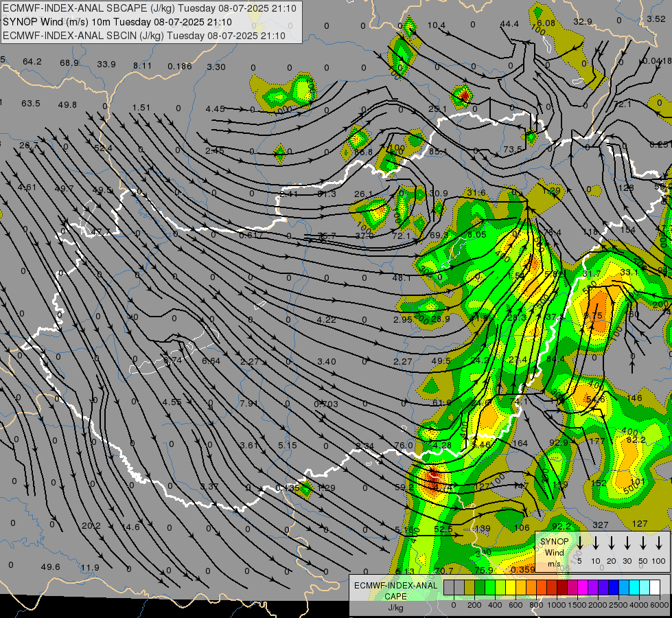
Task: Click the 20 m/s wind arrow in legend
Action: [612, 542]
